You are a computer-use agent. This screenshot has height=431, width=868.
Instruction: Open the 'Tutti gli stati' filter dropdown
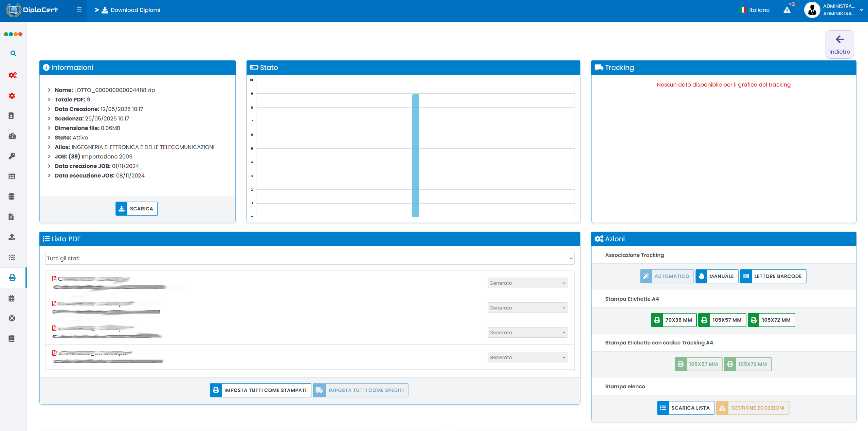tap(309, 258)
